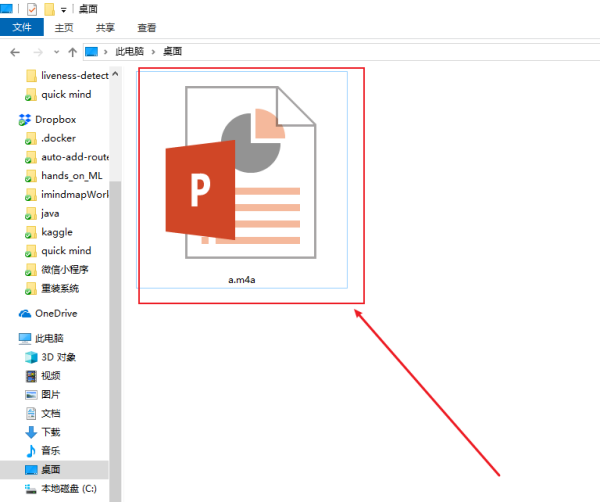600x502 pixels.
Task: Go to the 图片 pictures folder
Action: pyautogui.click(x=31, y=394)
